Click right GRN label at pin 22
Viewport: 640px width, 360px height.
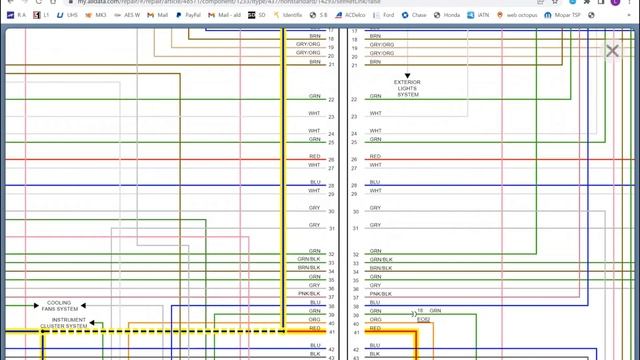click(x=376, y=96)
